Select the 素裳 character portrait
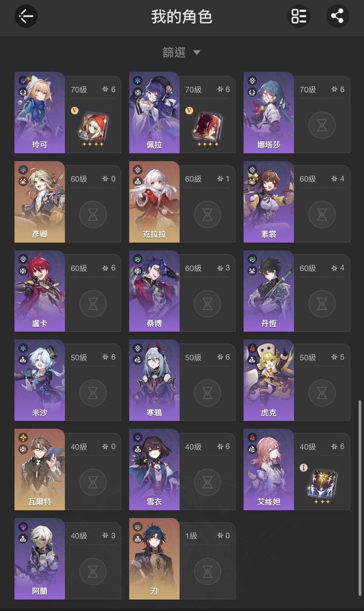 click(268, 202)
